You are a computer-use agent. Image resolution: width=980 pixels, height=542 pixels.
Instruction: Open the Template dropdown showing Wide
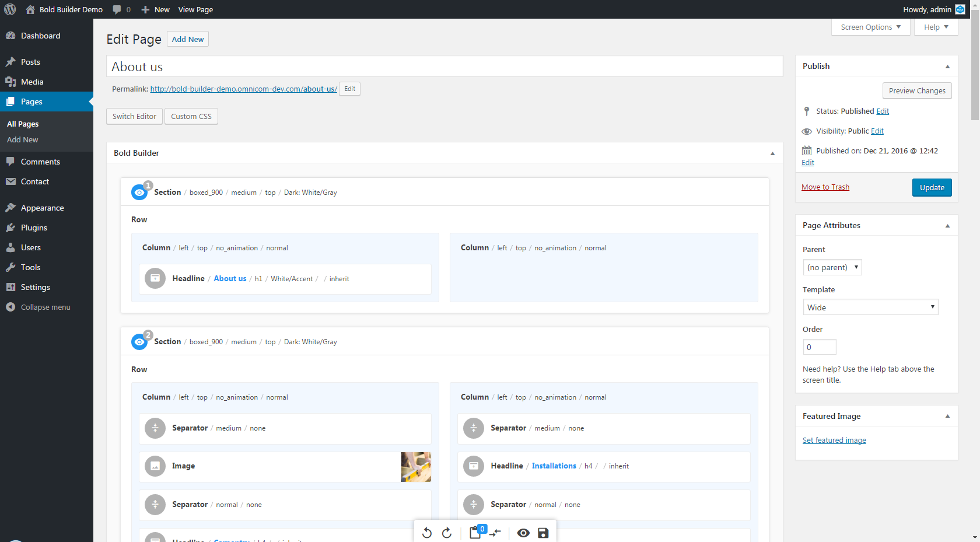[x=870, y=307]
